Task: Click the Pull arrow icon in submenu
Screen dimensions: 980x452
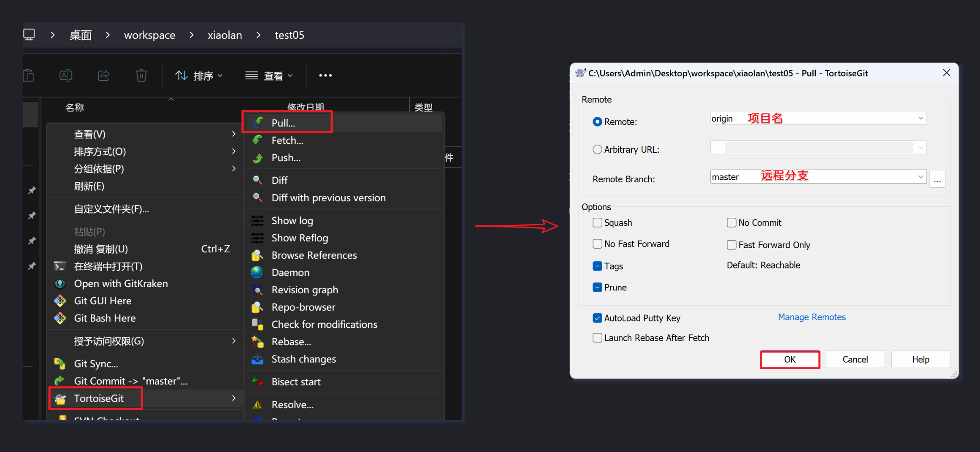Action: pyautogui.click(x=257, y=123)
